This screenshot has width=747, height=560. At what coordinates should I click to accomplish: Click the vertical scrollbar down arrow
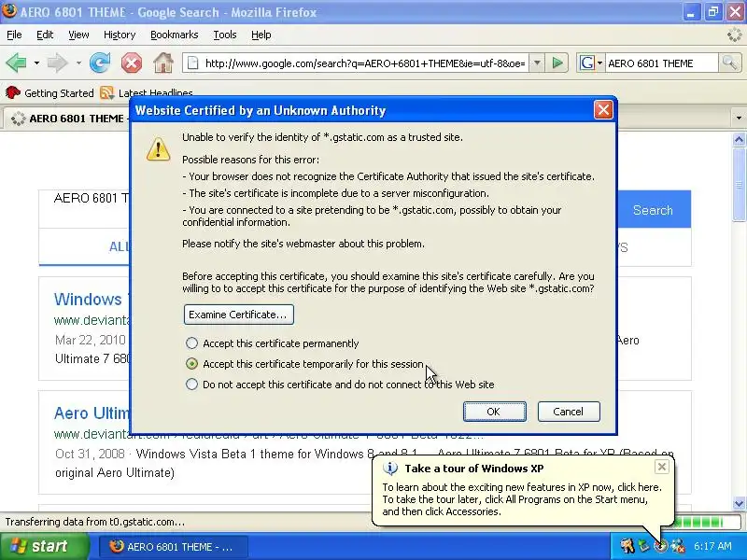click(739, 503)
